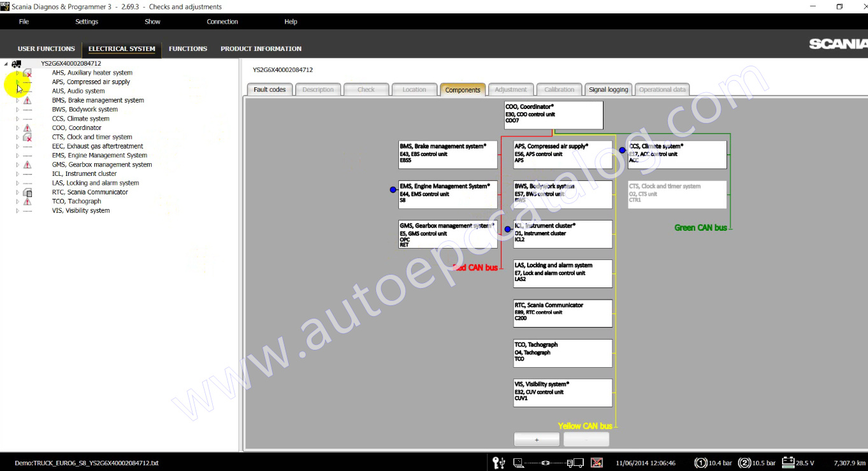
Task: Click blue dot beside EMS control unit box
Action: (393, 190)
